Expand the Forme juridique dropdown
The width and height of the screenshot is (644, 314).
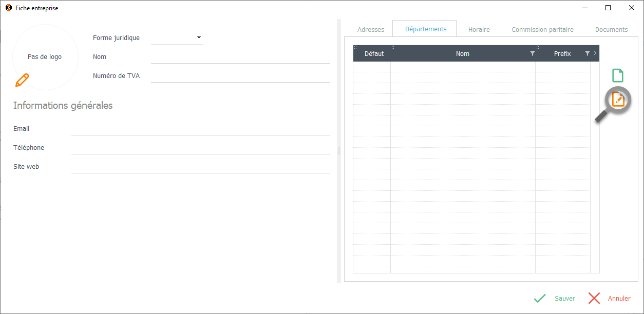click(x=199, y=37)
